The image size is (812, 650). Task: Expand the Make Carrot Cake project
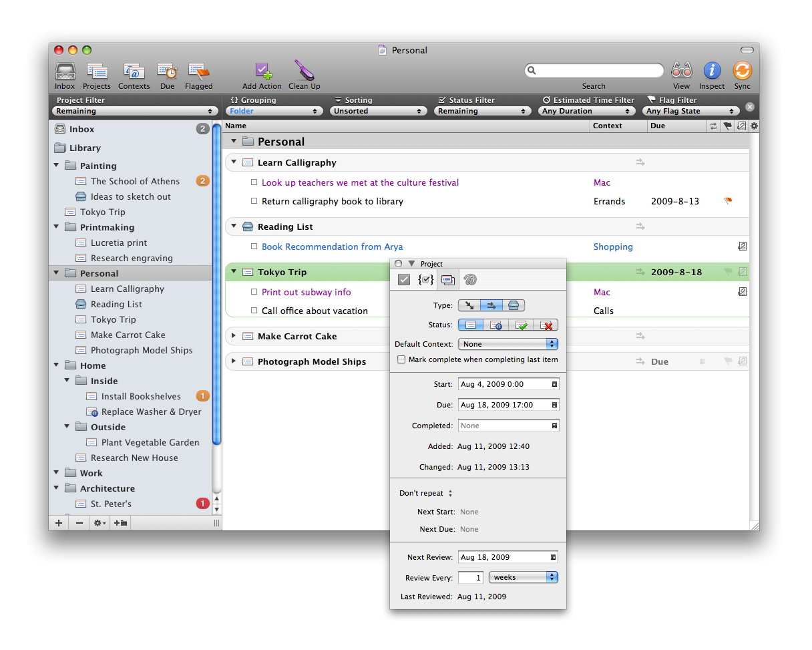234,336
